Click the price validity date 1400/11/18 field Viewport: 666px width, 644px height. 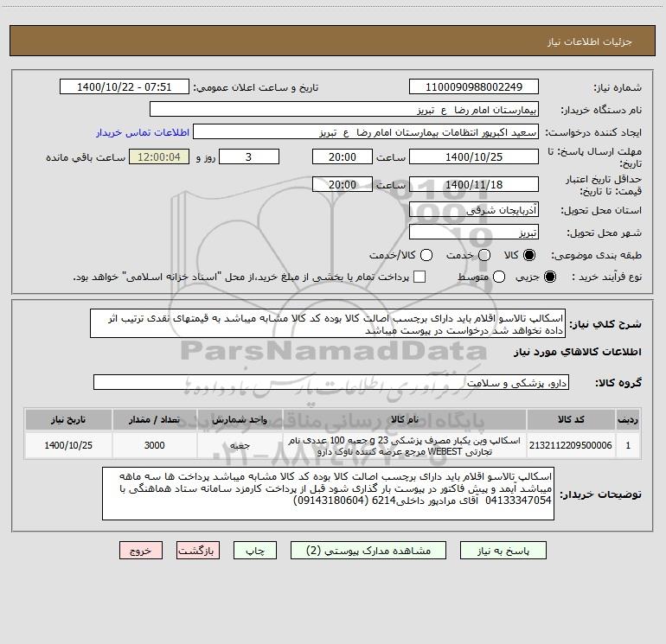(x=474, y=184)
